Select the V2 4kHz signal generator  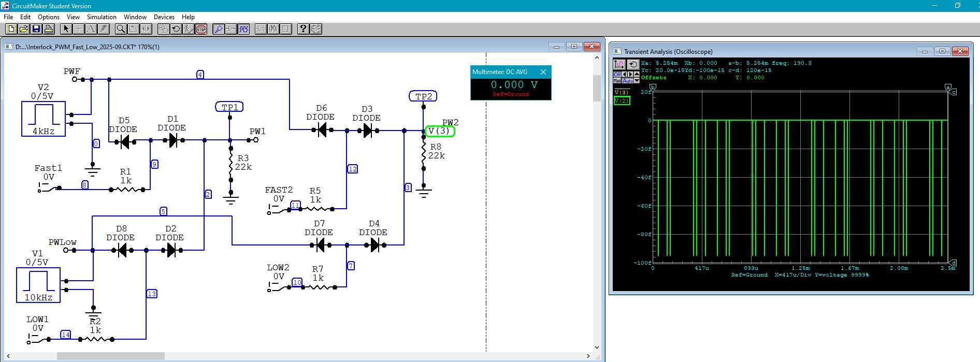click(44, 119)
